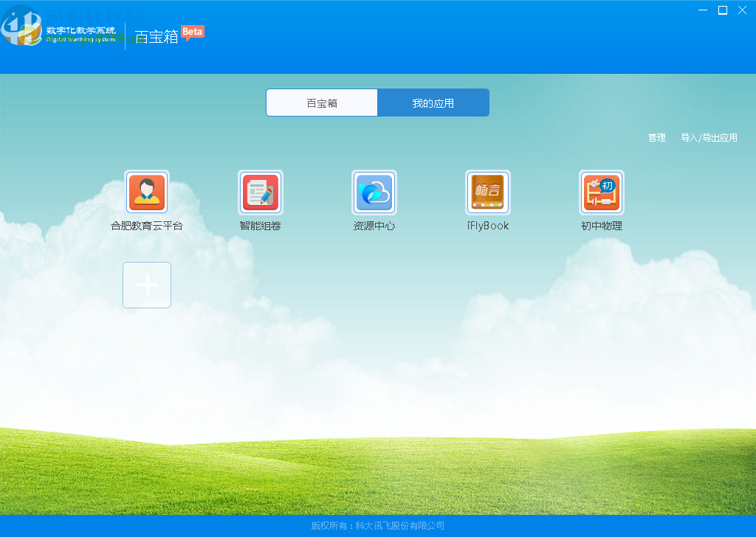Click the 百宝箱 title in the header

point(157,37)
